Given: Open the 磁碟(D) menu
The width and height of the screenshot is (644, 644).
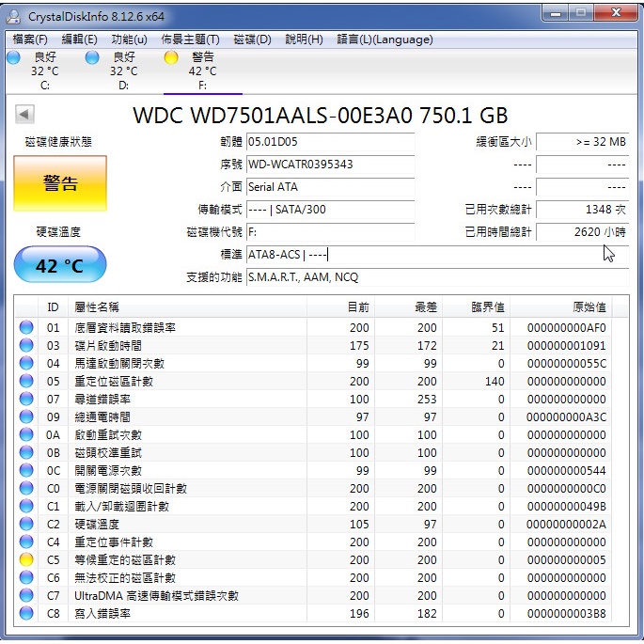Looking at the screenshot, I should 252,39.
